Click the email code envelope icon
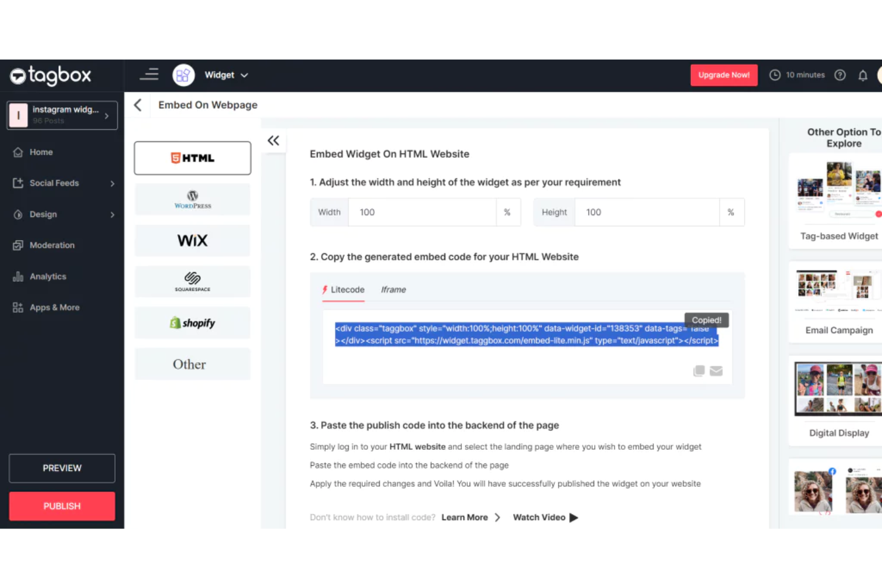882x588 pixels. pyautogui.click(x=716, y=371)
